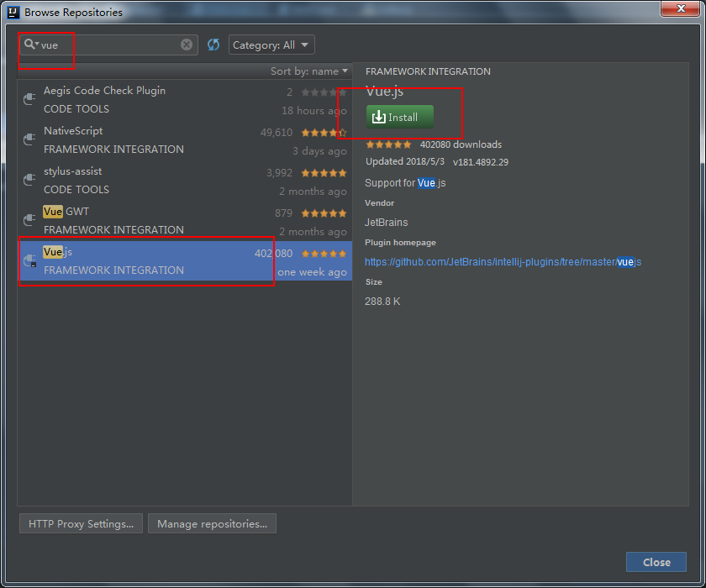The height and width of the screenshot is (588, 706).
Task: Refresh the plugin repository list
Action: (x=213, y=45)
